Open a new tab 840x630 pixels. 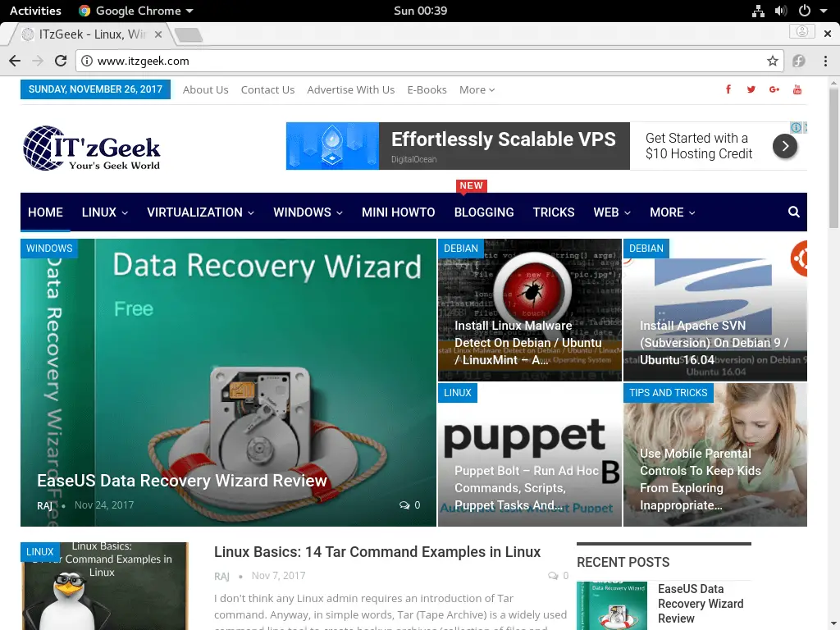pos(189,34)
